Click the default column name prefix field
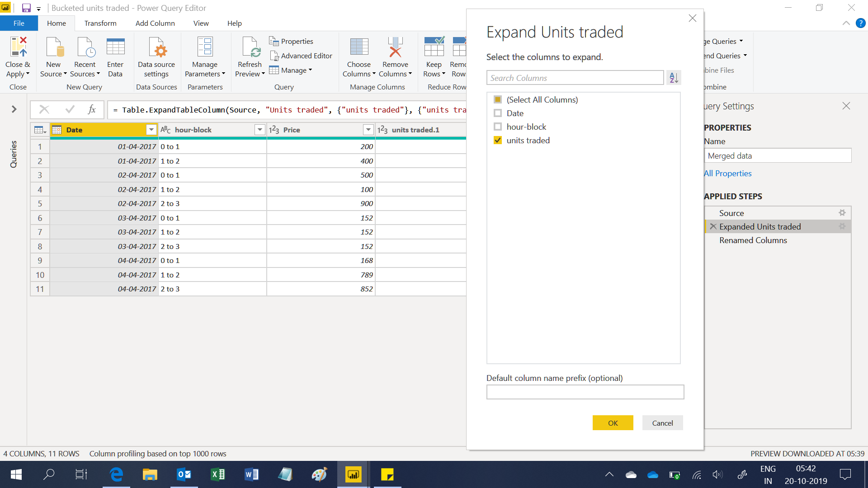The height and width of the screenshot is (488, 868). tap(585, 392)
